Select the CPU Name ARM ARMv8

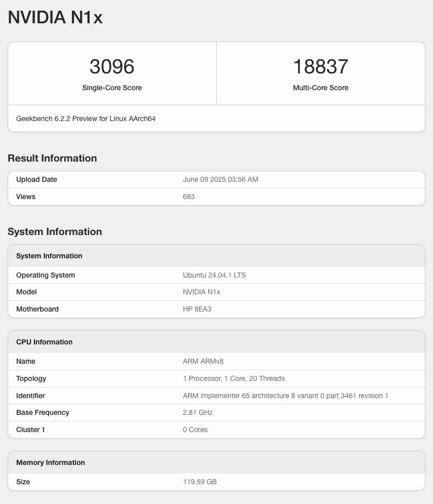203,361
